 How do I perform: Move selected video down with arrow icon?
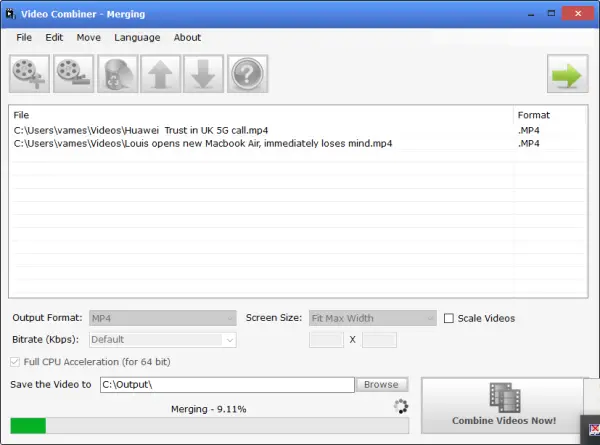[203, 74]
